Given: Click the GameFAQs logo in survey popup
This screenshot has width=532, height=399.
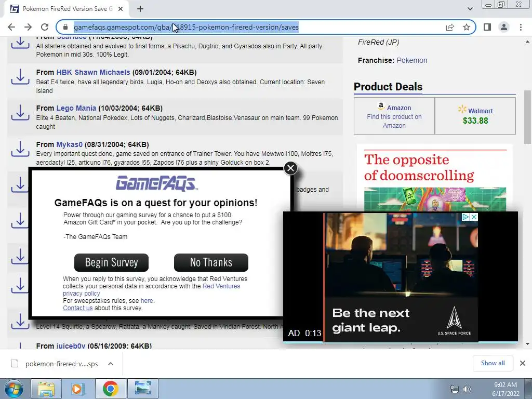Looking at the screenshot, I should [156, 183].
